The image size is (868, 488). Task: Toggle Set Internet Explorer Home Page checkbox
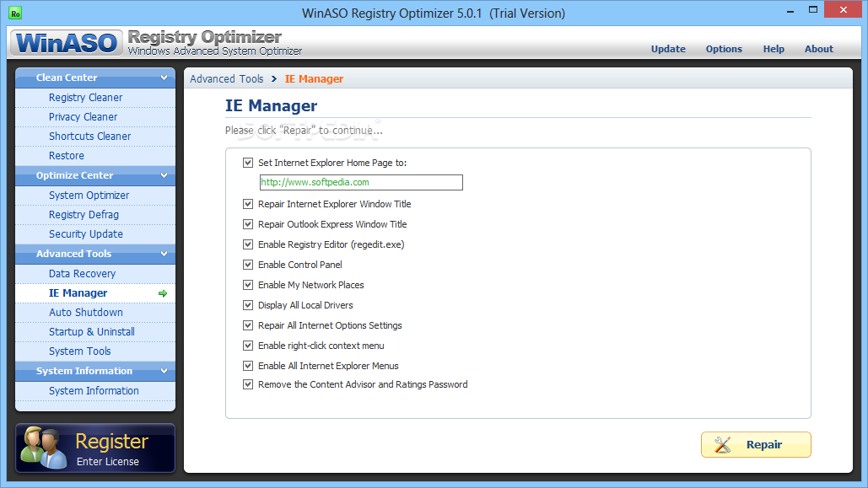coord(248,163)
